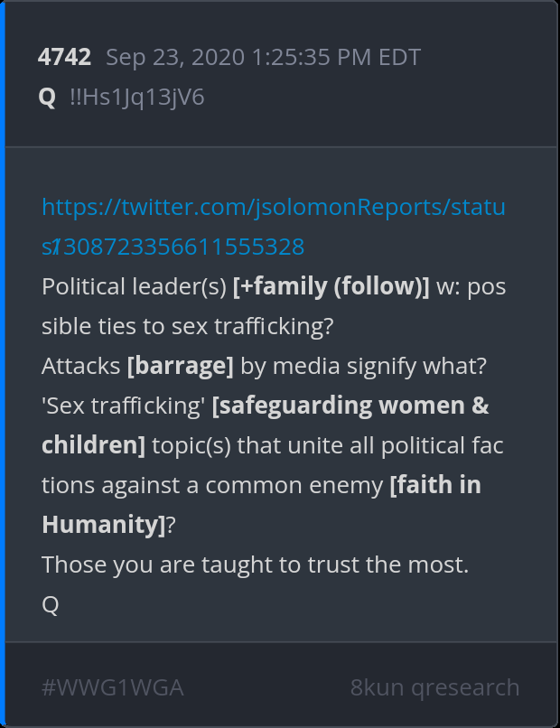Click the words "Political leader(s)"
This screenshot has height=728, width=560.
(134, 286)
